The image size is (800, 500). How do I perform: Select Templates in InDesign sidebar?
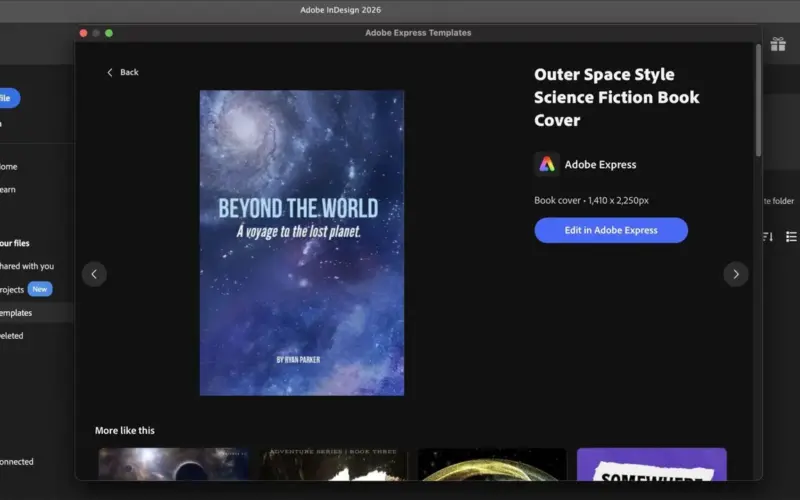37,313
